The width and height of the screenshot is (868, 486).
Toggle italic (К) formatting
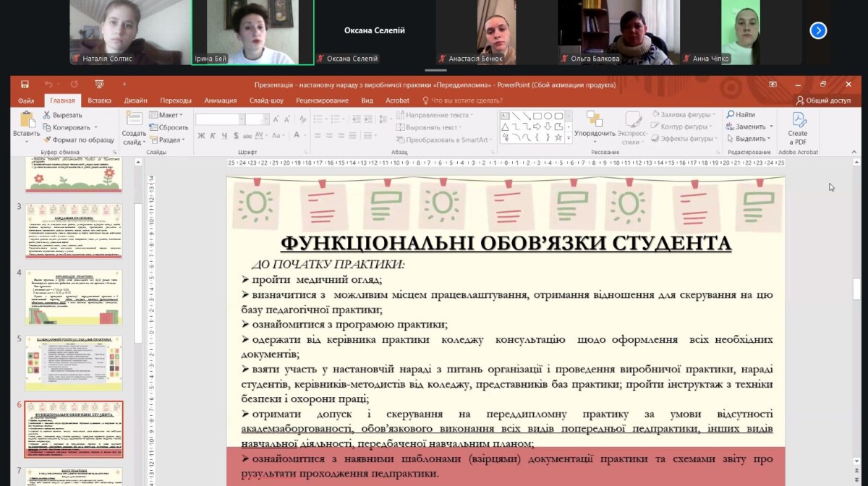click(x=213, y=136)
